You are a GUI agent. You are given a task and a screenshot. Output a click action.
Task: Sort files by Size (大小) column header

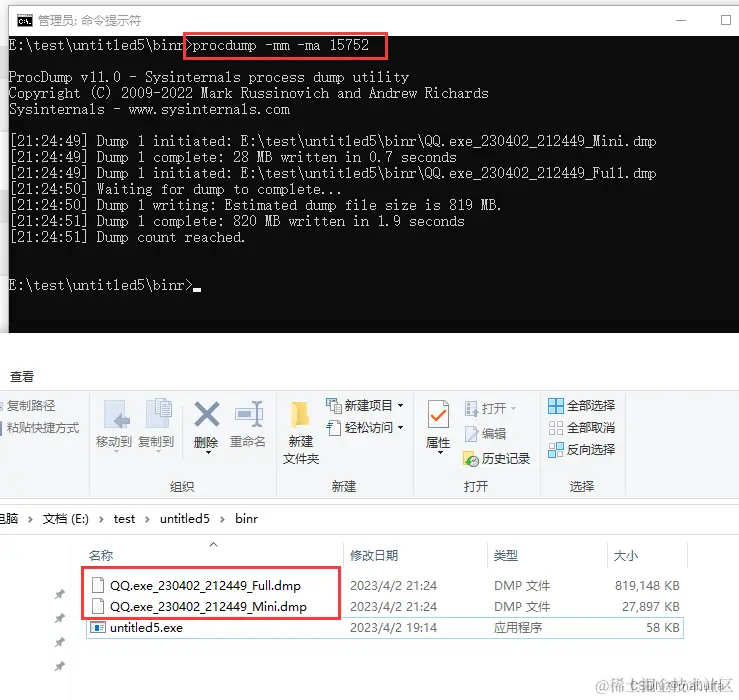coord(625,555)
